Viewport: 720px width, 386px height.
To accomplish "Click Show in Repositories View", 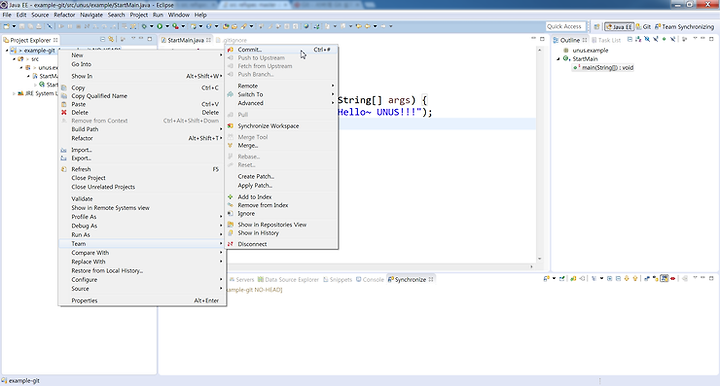I will (x=281, y=224).
